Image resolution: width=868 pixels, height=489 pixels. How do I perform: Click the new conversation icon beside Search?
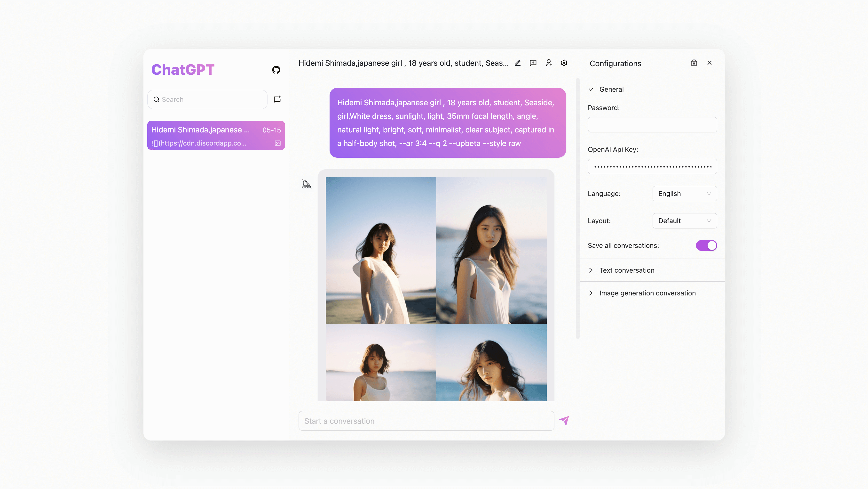[x=277, y=99]
